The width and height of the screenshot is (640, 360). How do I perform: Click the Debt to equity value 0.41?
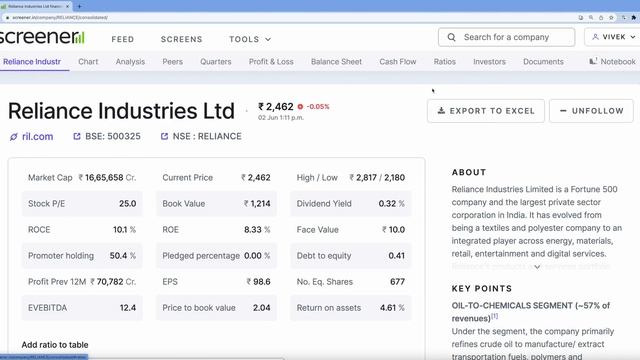(396, 256)
